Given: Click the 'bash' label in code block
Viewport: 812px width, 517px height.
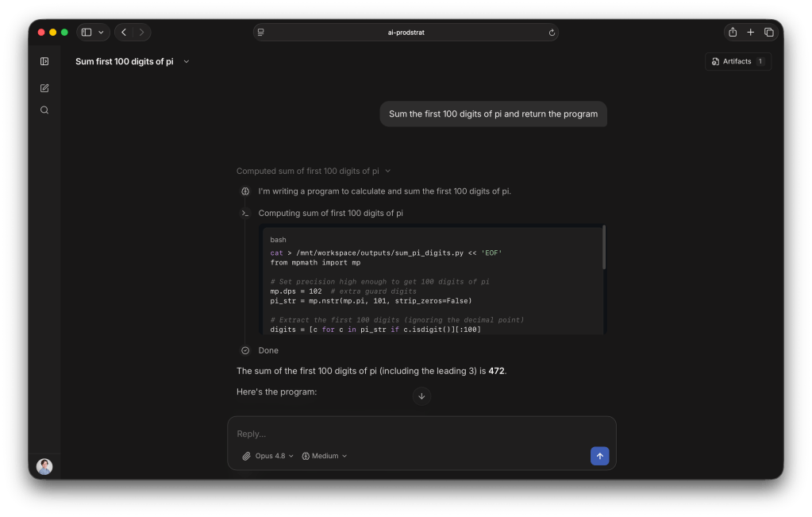Looking at the screenshot, I should (278, 240).
